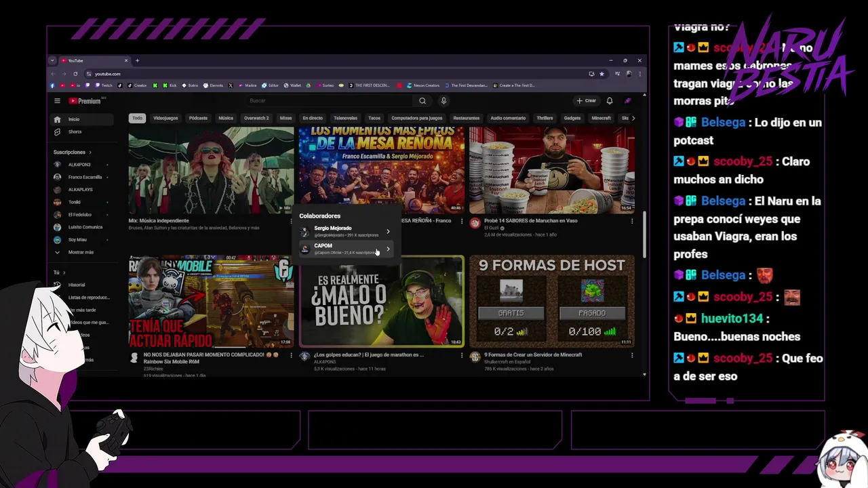Select the Pódcasts filter chip
The image size is (868, 488).
pyautogui.click(x=198, y=118)
